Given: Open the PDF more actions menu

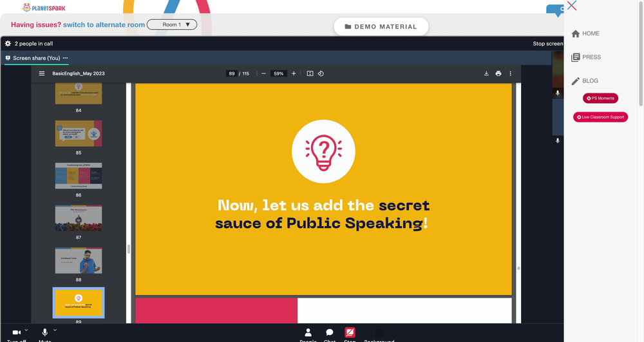Looking at the screenshot, I should coord(511,73).
